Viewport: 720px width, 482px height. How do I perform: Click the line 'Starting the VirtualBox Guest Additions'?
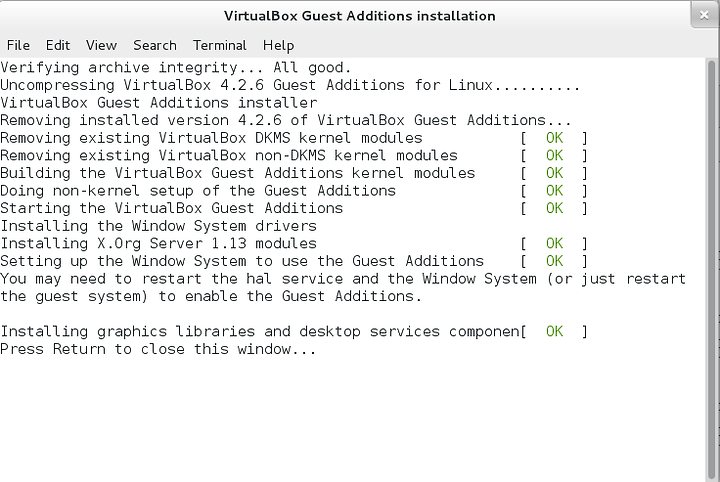[x=171, y=208]
